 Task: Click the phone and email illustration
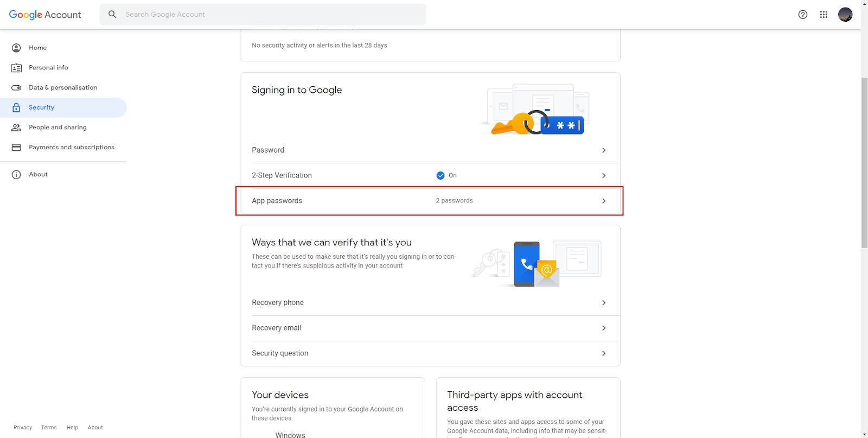tap(537, 264)
